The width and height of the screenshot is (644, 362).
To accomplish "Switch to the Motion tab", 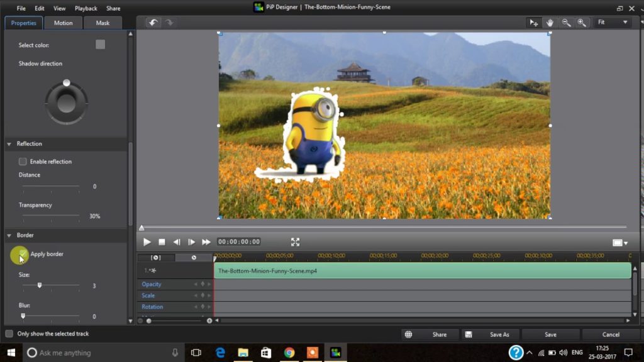I will (x=64, y=23).
